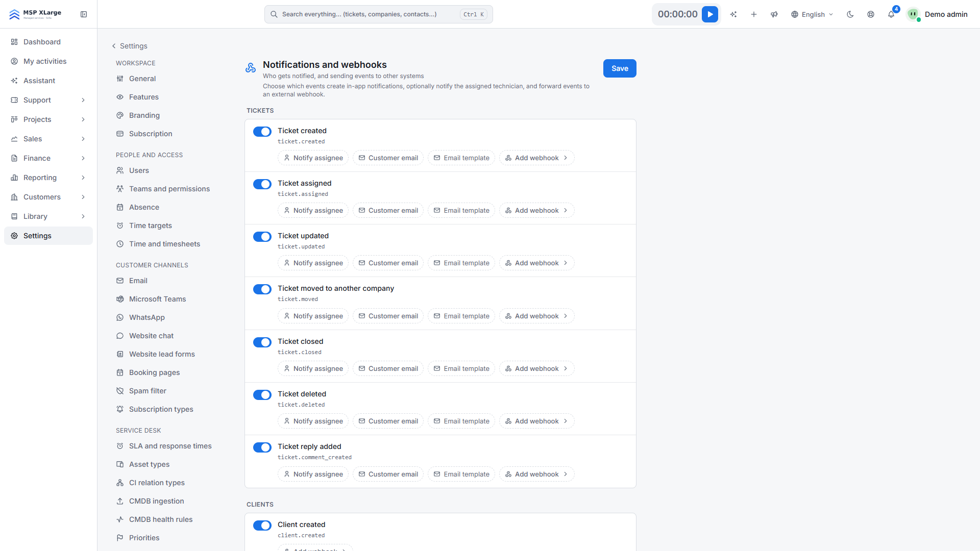The width and height of the screenshot is (980, 551).
Task: Click the Demo admin avatar
Action: pos(913,14)
